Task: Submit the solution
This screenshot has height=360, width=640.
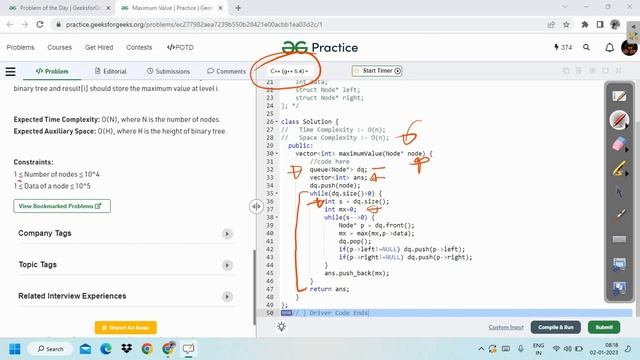Action: [x=604, y=327]
